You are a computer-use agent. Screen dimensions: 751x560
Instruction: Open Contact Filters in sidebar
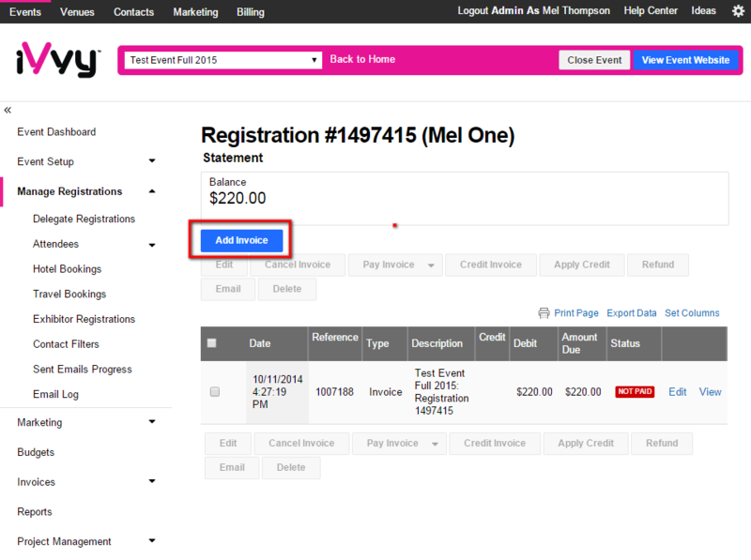(x=66, y=344)
